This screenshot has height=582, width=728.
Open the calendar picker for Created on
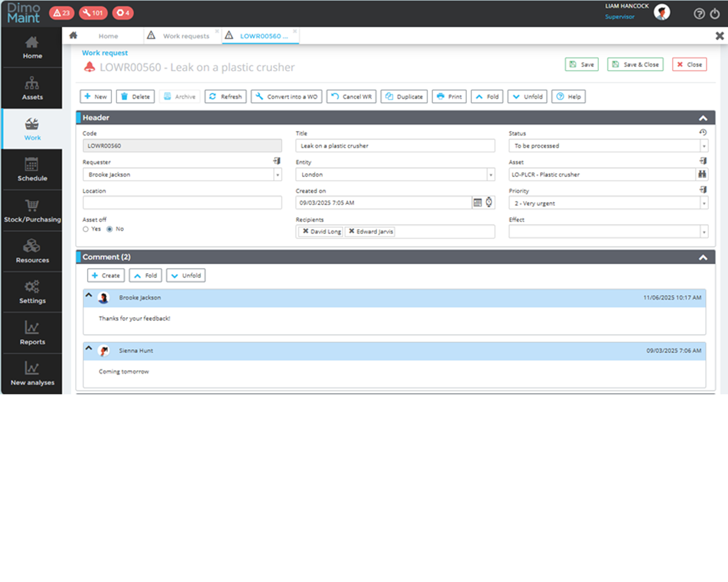(x=478, y=203)
